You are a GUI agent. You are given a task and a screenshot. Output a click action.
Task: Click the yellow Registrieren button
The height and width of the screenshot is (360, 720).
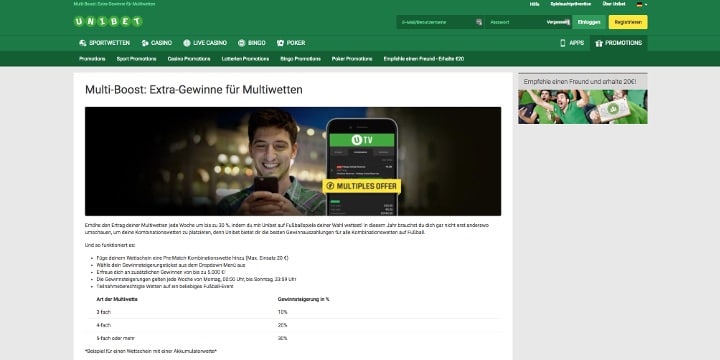(628, 22)
